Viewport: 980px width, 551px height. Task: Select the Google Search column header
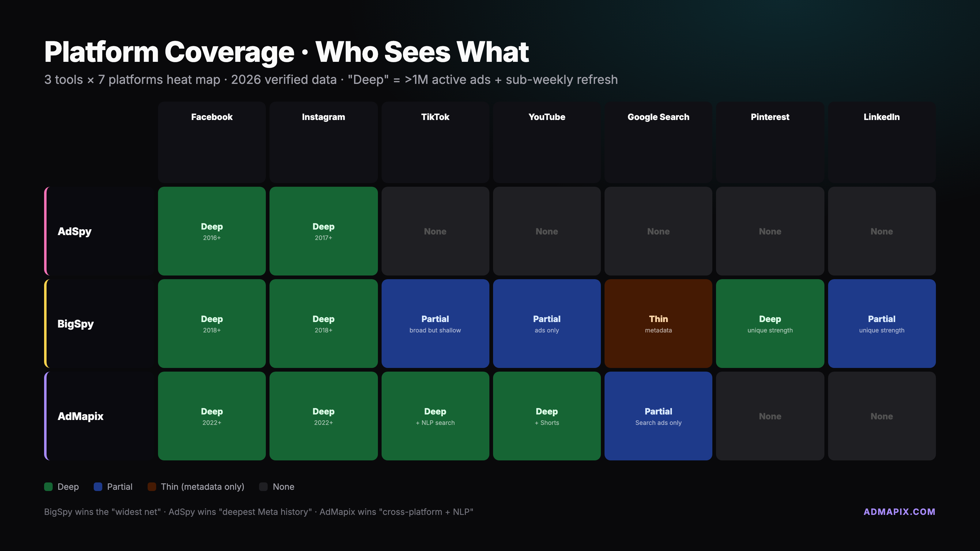point(658,117)
